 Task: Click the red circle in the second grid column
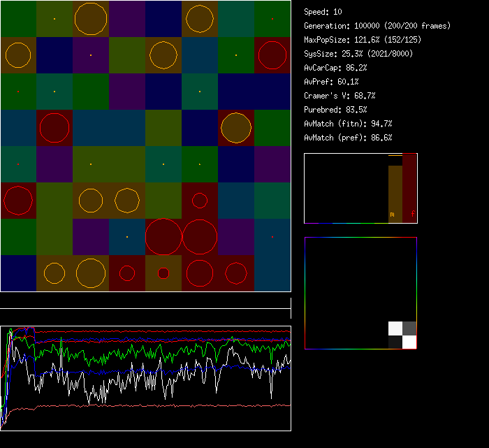[x=54, y=128]
